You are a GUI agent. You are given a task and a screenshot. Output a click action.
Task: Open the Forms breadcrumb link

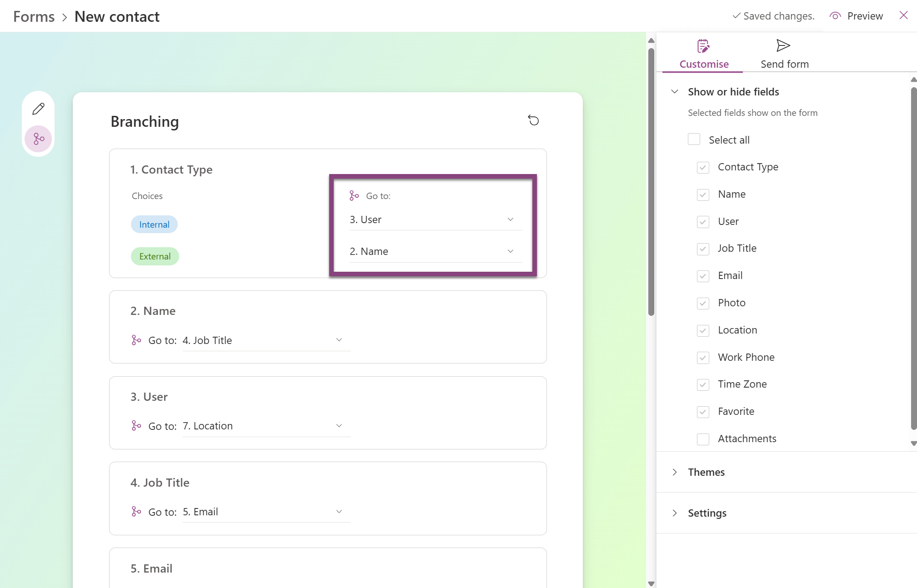tap(34, 17)
